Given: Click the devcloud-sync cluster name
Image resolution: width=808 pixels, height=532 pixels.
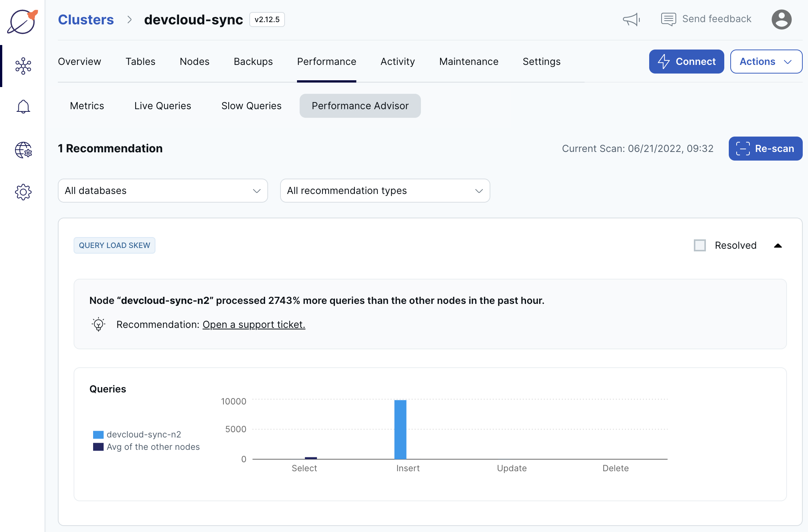Looking at the screenshot, I should [194, 20].
